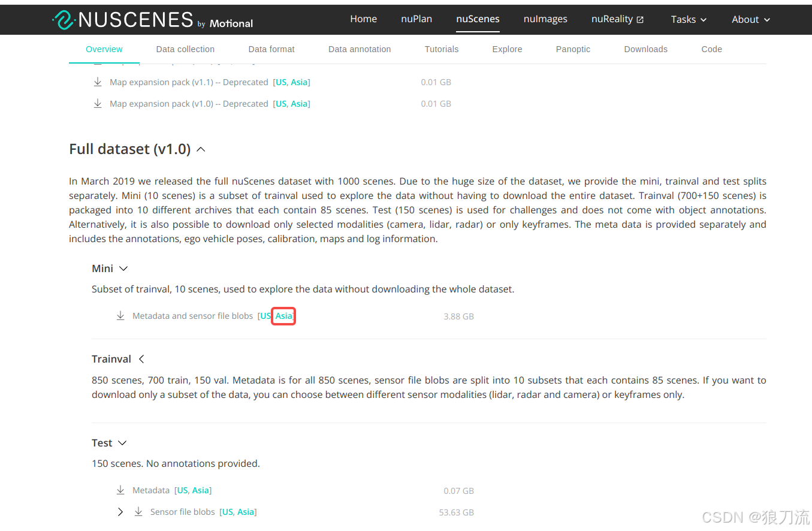Click US link for Mini metadata and sensor blobs
Viewport: 812px width, 531px height.
click(266, 316)
